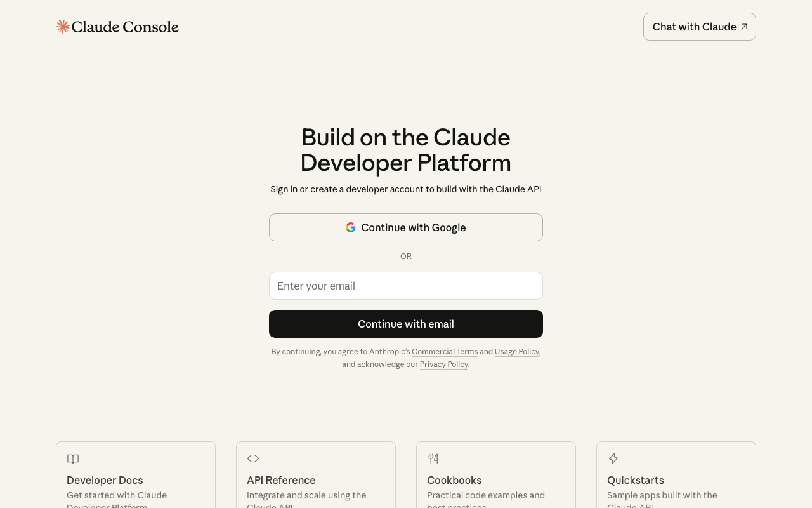Click the code brackets icon for API Reference

coord(253,458)
